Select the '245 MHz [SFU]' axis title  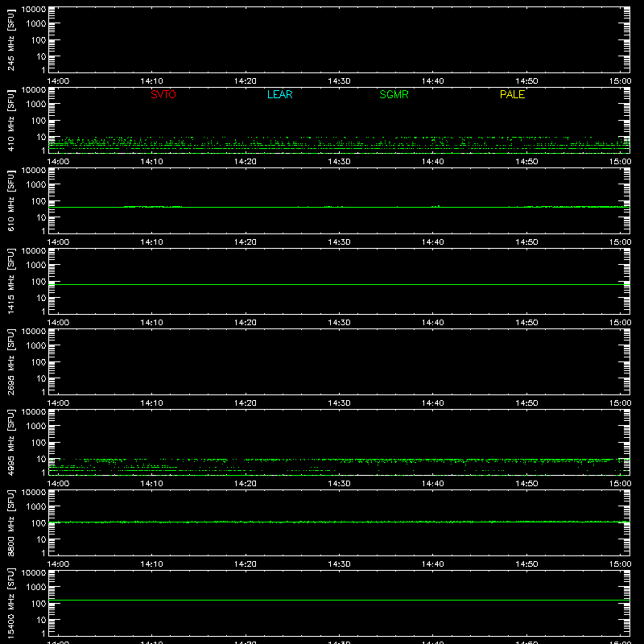pos(11,40)
